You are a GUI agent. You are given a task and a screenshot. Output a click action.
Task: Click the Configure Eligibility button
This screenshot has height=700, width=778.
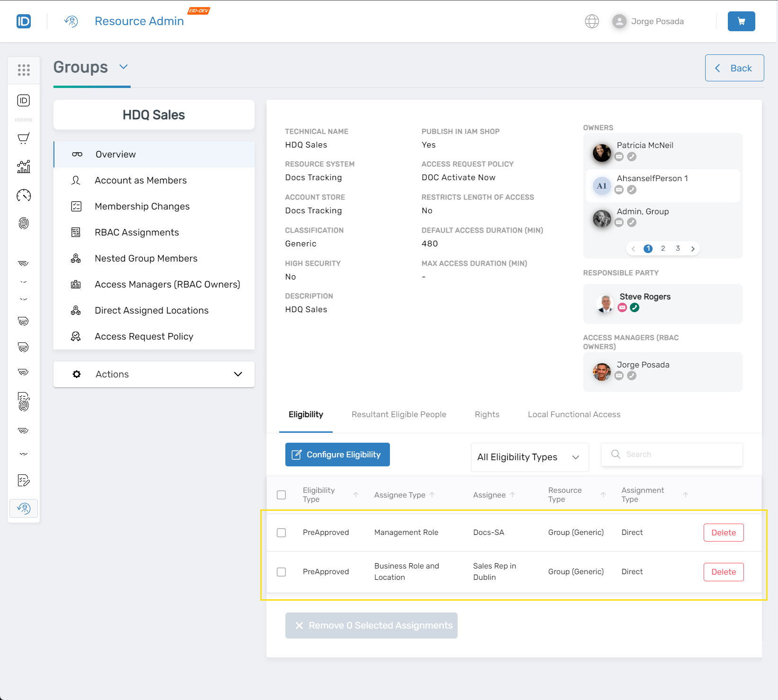click(x=337, y=455)
